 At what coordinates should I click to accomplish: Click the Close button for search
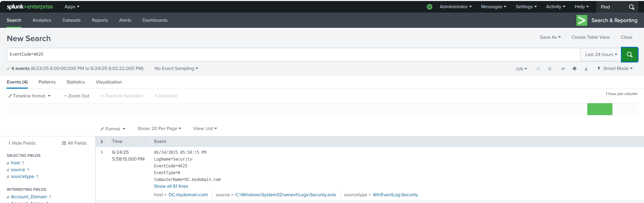[x=626, y=37]
